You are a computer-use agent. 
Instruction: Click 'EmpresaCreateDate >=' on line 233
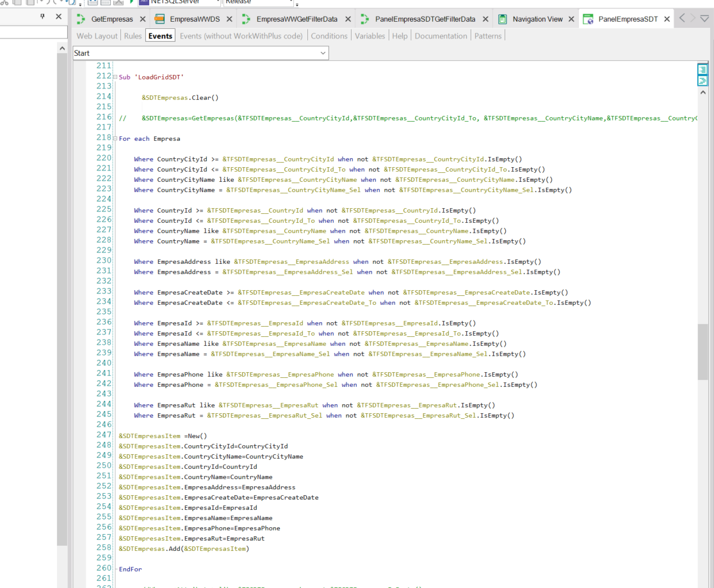click(x=195, y=293)
